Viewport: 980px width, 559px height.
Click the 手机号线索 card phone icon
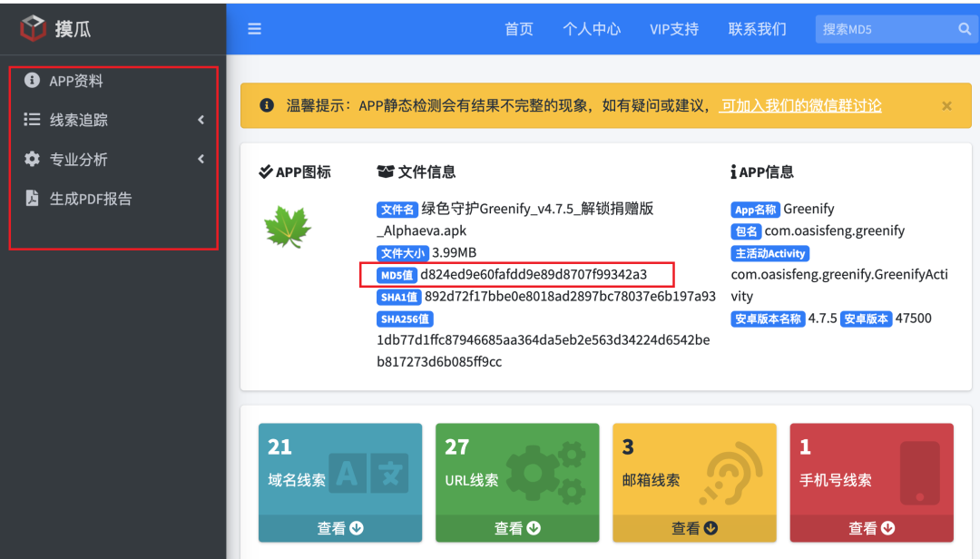click(920, 473)
